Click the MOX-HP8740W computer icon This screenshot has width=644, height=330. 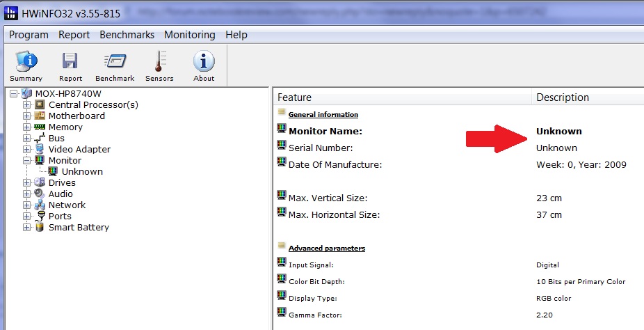tap(26, 94)
